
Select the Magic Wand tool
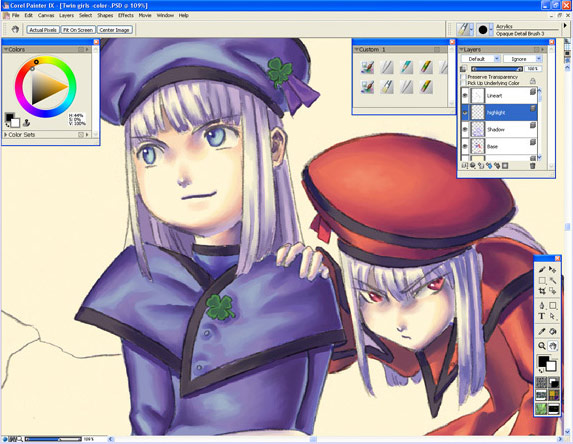point(553,281)
